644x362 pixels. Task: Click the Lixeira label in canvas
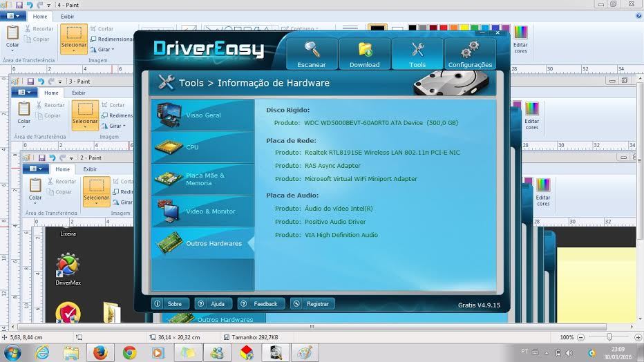click(x=68, y=234)
